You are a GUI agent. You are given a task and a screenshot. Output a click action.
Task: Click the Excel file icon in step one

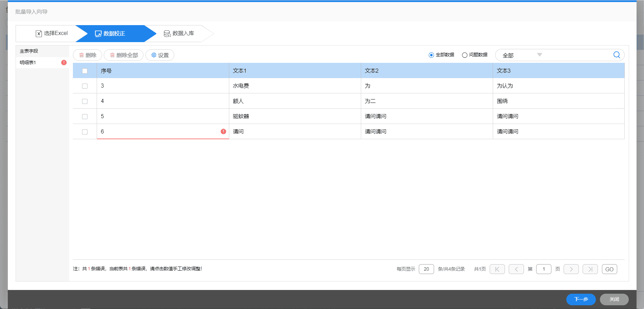[x=39, y=33]
